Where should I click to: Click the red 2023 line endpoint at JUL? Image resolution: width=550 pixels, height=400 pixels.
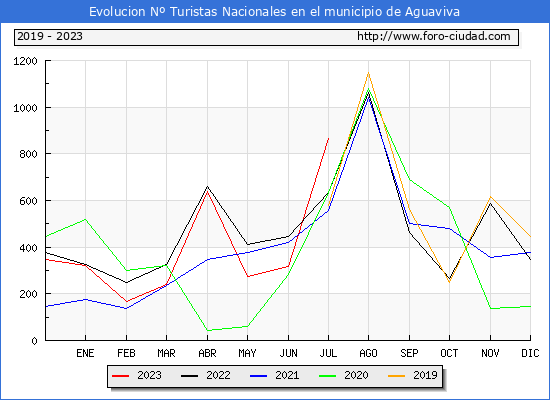click(x=328, y=138)
